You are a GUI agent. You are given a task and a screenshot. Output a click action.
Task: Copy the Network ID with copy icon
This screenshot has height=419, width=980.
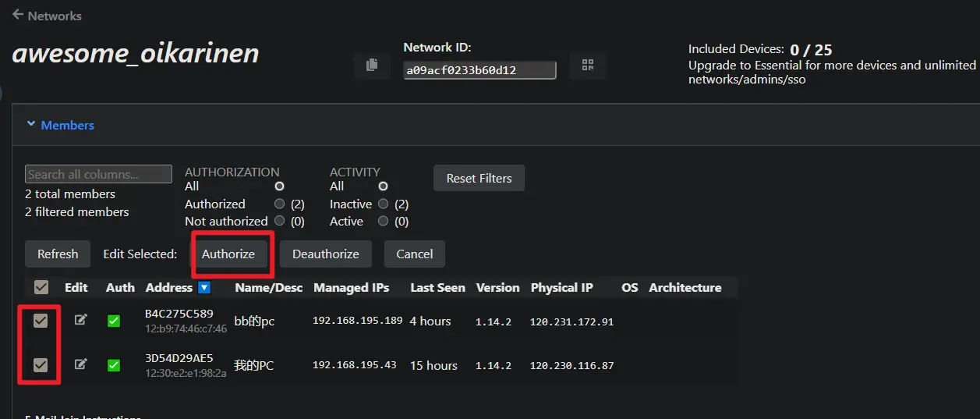pyautogui.click(x=372, y=66)
